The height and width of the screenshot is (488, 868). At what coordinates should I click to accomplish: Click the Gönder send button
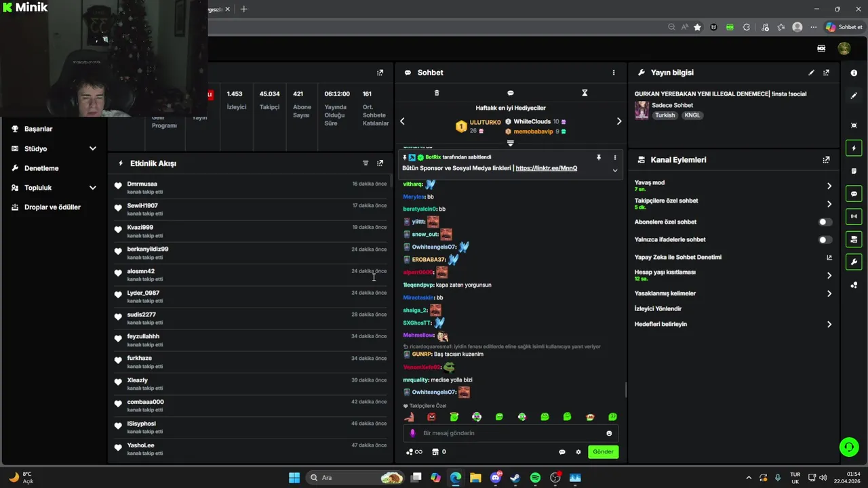(603, 452)
